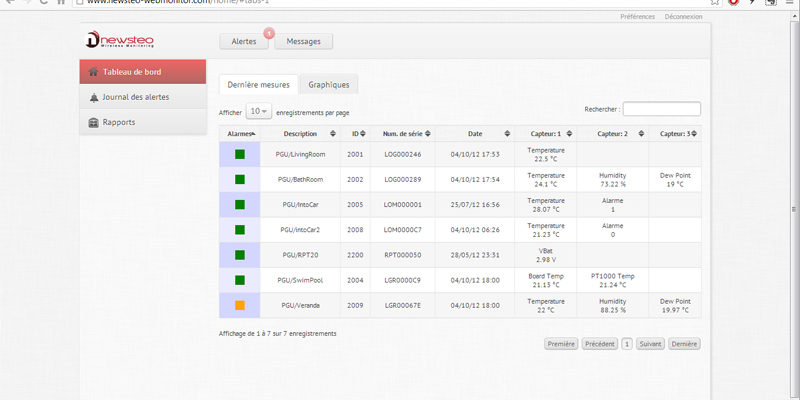Open the Rapports menu item
The width and height of the screenshot is (800, 400).
pyautogui.click(x=143, y=122)
